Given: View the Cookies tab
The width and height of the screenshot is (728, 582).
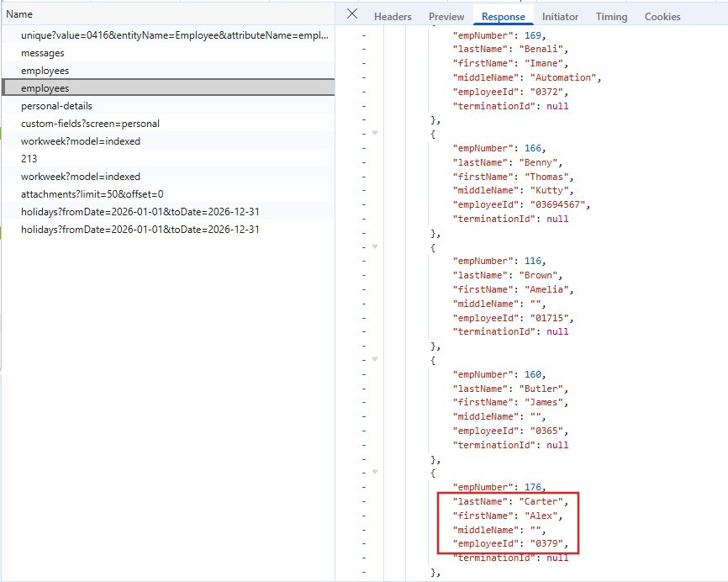Looking at the screenshot, I should click(662, 17).
